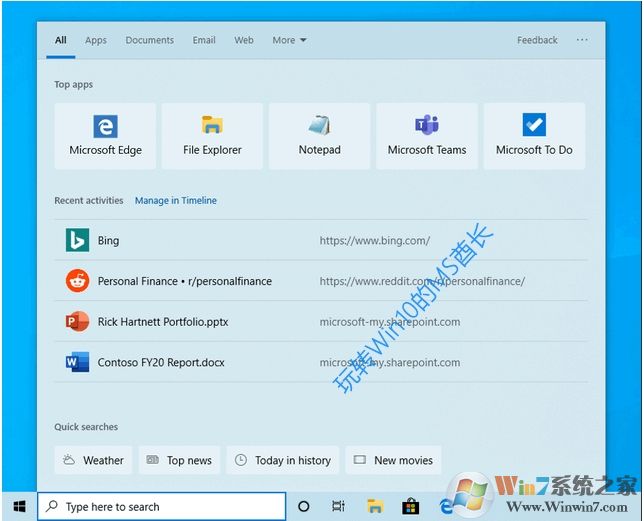Screen dimensions: 644x521
Task: Click the Weather cloud icon
Action: point(69,460)
